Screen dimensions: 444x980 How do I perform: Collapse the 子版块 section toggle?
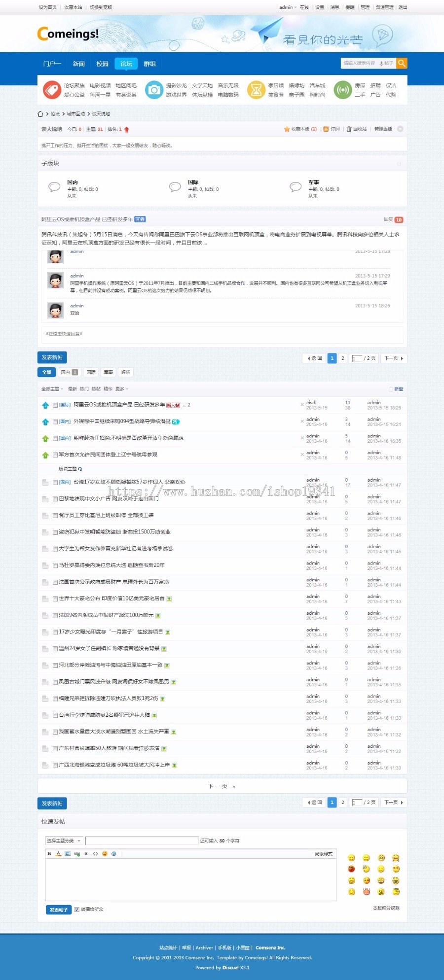pos(400,164)
